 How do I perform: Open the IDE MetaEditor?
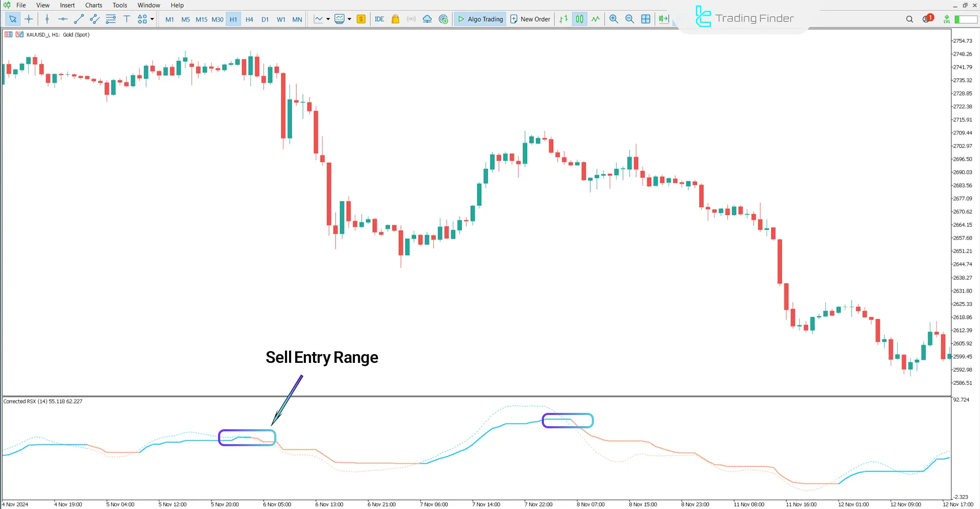[x=379, y=19]
